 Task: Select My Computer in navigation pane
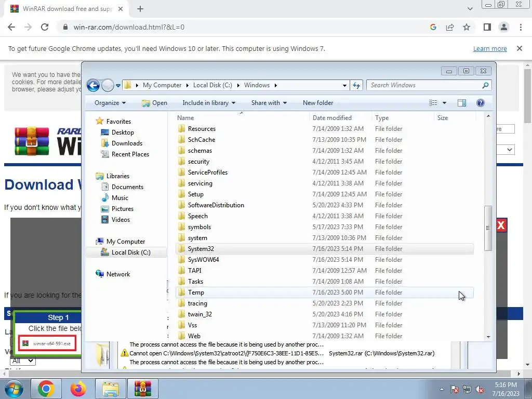click(125, 242)
